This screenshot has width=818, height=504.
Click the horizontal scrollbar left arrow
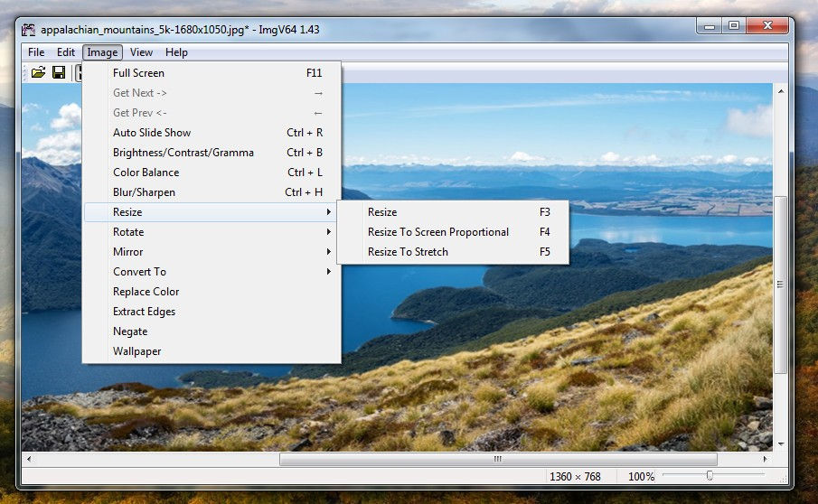pos(29,459)
